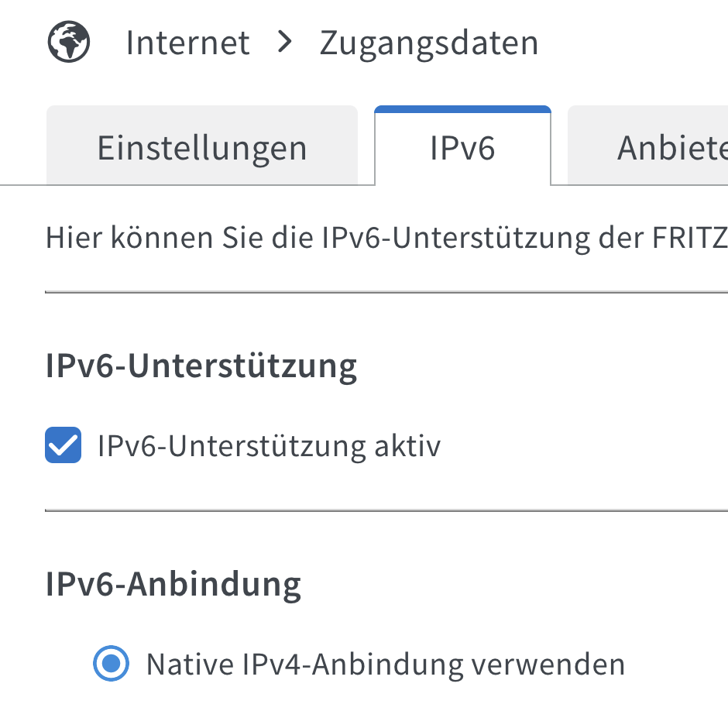Select the IPv6 tab
Viewport: 728px width, 711px height.
(462, 147)
